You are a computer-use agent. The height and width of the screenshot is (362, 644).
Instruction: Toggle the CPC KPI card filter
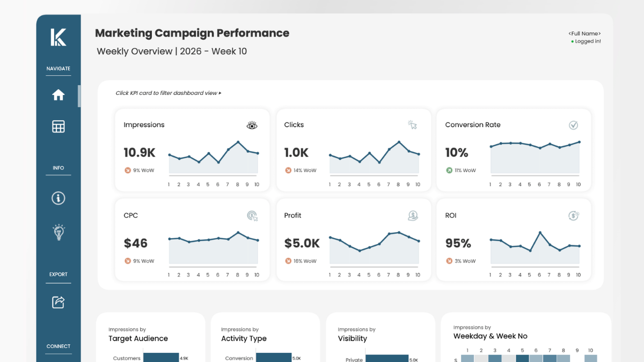(192, 240)
